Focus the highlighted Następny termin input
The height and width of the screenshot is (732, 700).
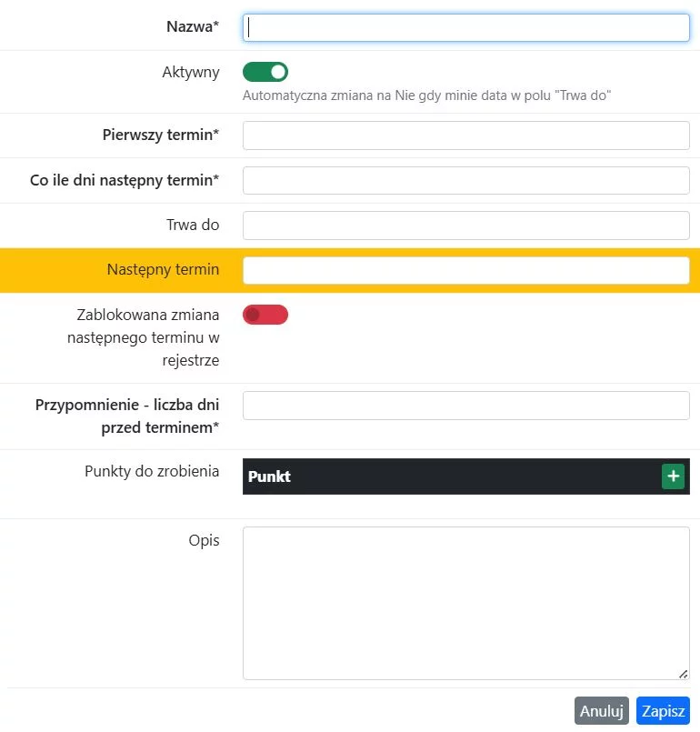[465, 270]
